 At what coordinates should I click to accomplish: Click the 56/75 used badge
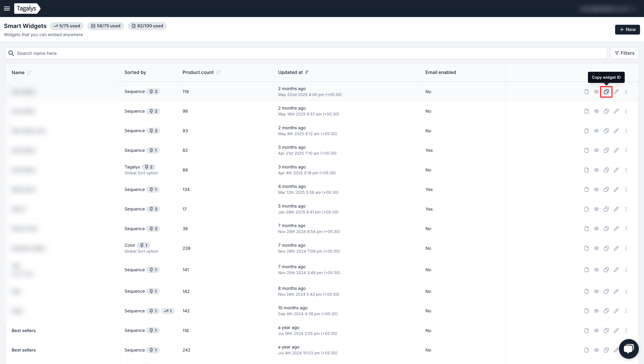pos(106,26)
